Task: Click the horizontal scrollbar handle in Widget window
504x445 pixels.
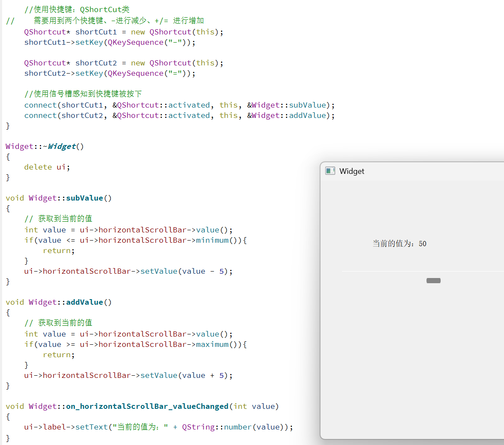Action: 433,281
